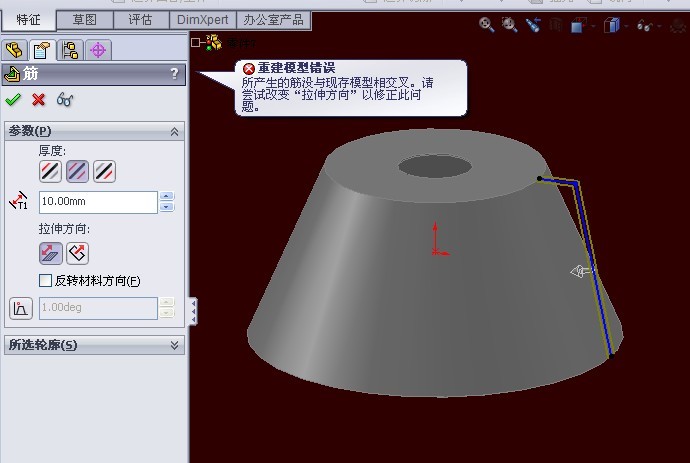This screenshot has height=463, width=690.
Task: Open Hide/Show Items dropdown arrow
Action: [659, 26]
